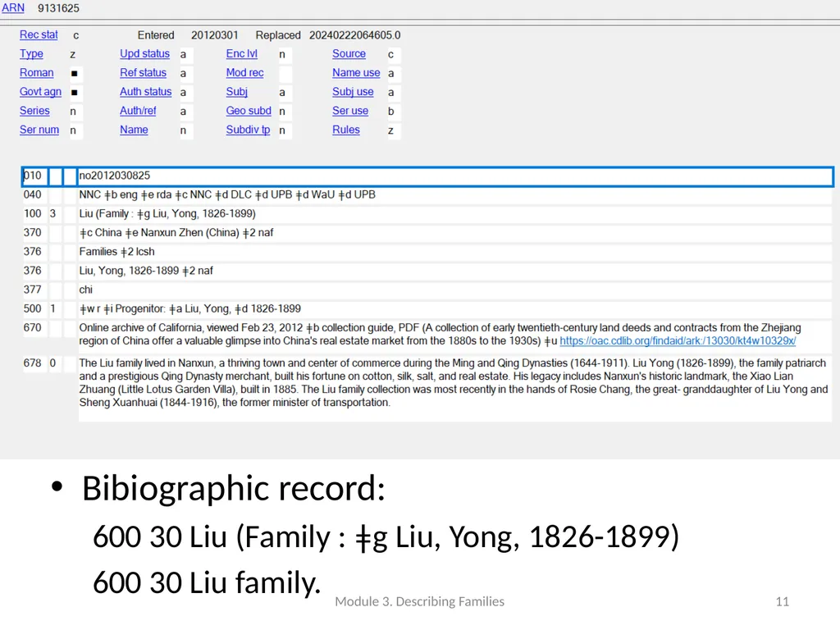Click the Roman fill character value

75,73
